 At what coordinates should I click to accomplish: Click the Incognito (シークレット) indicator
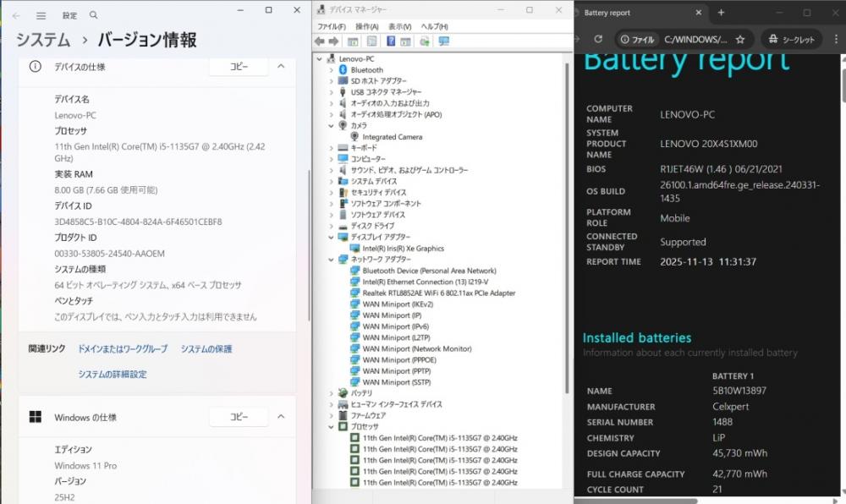coord(792,40)
